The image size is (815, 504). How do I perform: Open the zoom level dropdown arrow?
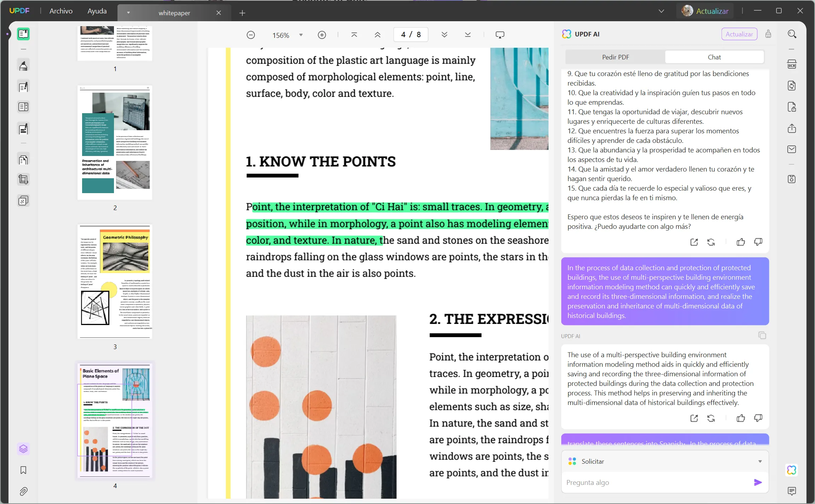(301, 35)
